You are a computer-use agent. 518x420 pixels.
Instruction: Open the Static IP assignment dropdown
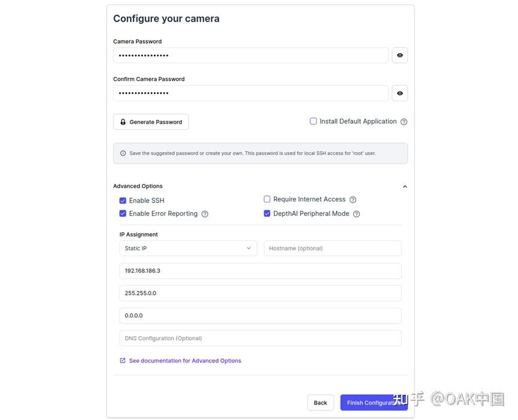coord(188,248)
